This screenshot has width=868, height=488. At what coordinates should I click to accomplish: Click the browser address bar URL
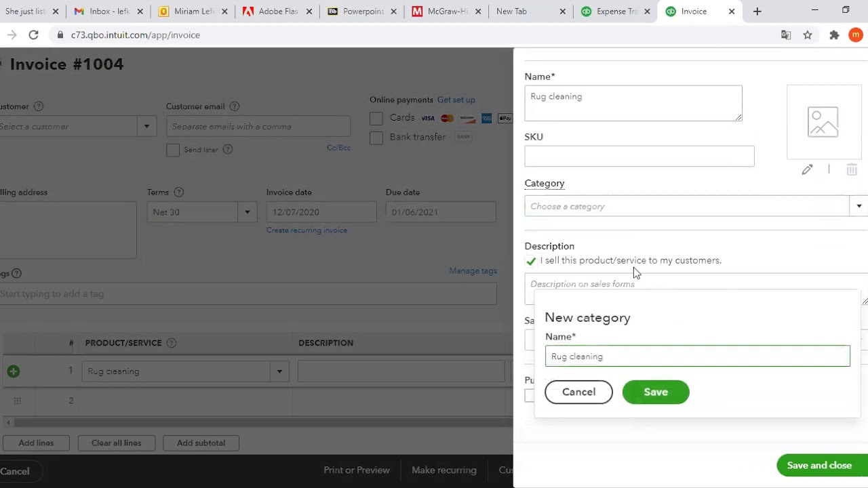tap(136, 35)
